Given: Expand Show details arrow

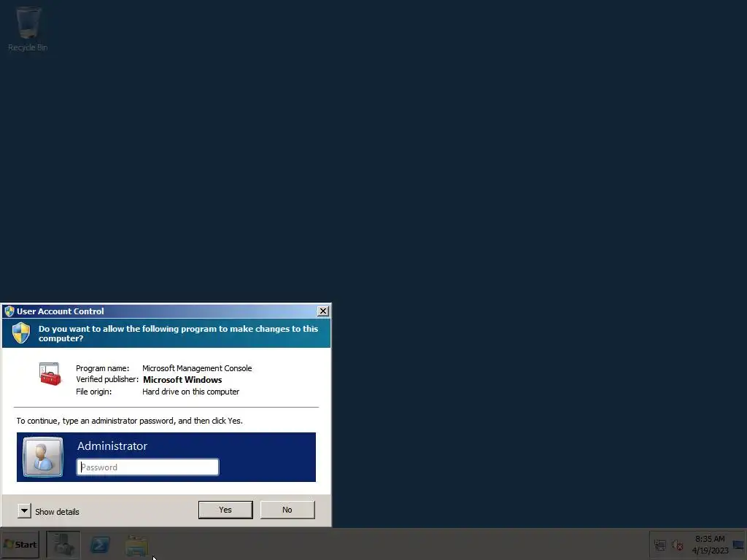Looking at the screenshot, I should 24,511.
